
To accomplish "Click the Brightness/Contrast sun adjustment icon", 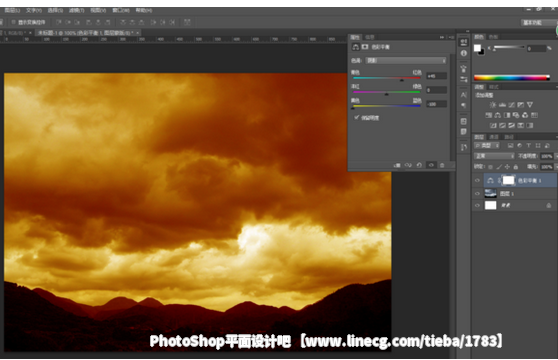I will [x=493, y=105].
